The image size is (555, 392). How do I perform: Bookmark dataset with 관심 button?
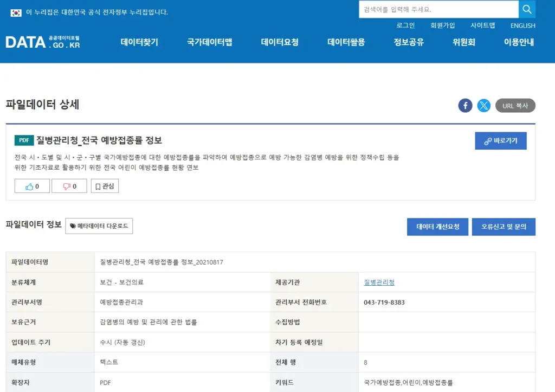105,187
